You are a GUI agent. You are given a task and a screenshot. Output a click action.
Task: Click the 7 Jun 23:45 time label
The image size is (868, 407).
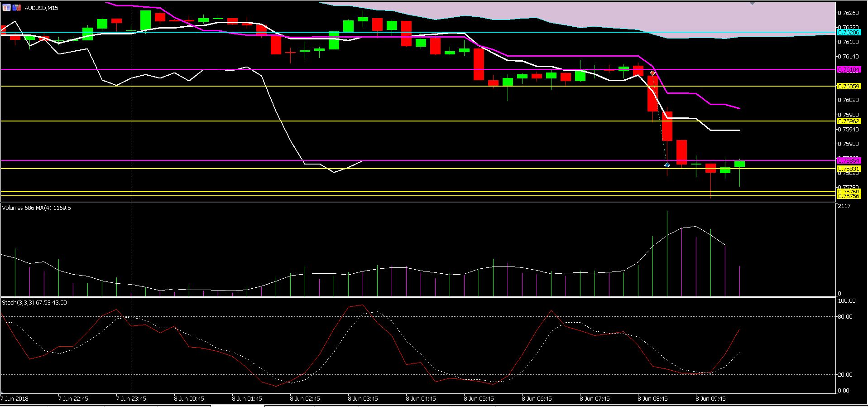pyautogui.click(x=131, y=399)
